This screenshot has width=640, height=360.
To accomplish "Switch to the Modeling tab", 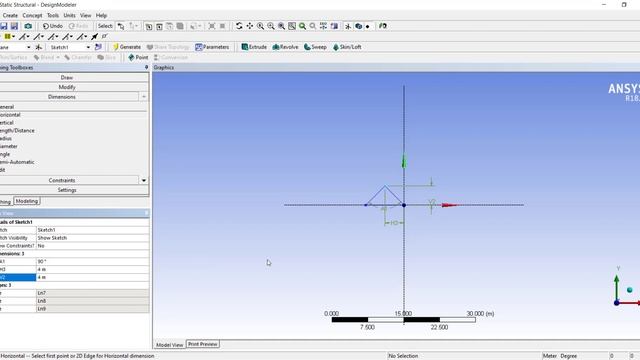I will (27, 201).
